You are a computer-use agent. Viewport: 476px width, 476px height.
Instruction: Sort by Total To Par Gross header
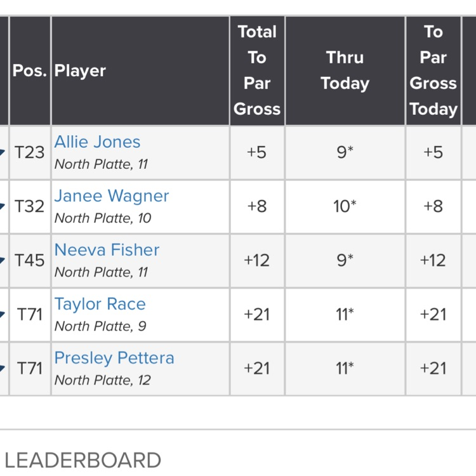(x=257, y=70)
